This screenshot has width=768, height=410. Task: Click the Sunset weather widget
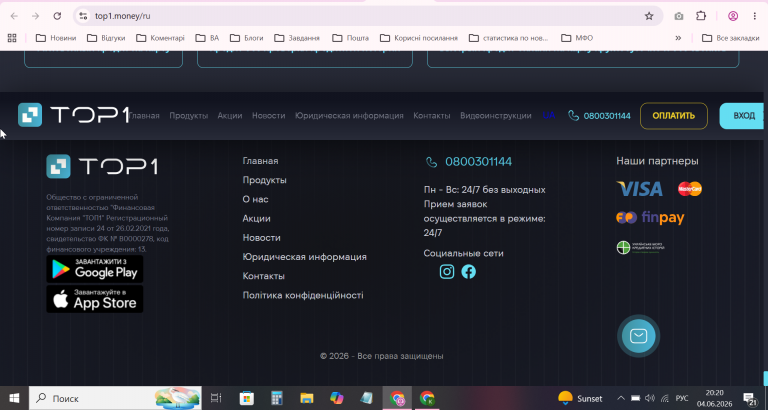[x=581, y=398]
